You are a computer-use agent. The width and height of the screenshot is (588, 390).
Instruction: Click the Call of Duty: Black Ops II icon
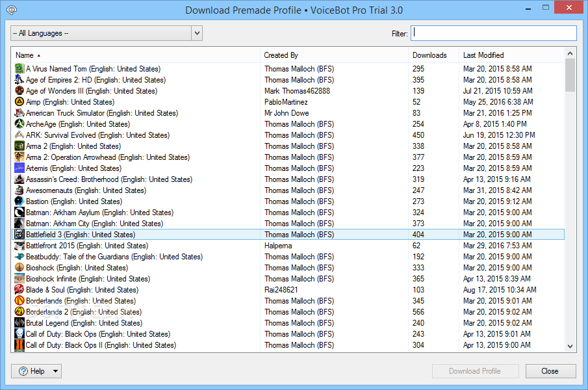[x=19, y=345]
